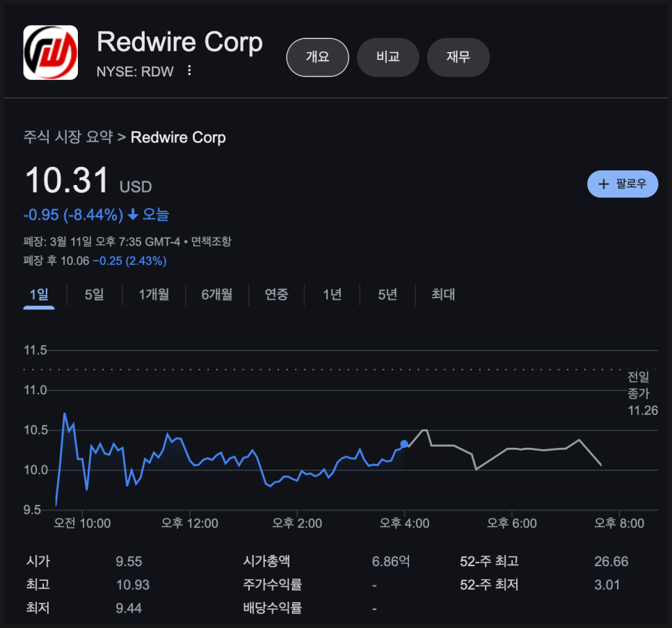Select the 최대 maximum range
Image resolution: width=672 pixels, height=628 pixels.
click(x=442, y=294)
